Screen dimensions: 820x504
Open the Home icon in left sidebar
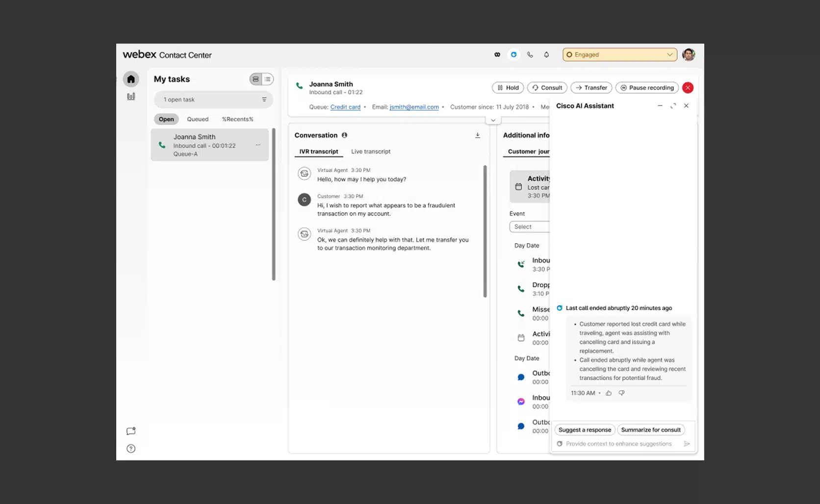[x=131, y=79]
